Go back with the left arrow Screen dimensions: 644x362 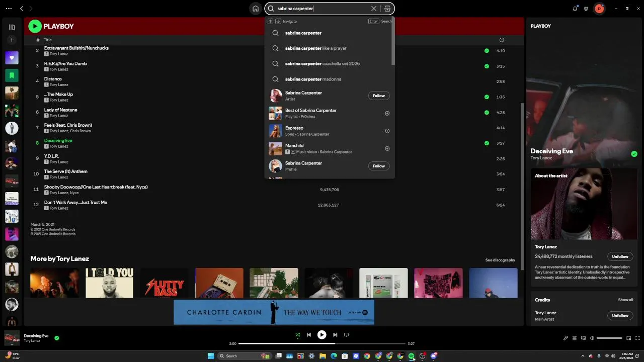[x=22, y=9]
